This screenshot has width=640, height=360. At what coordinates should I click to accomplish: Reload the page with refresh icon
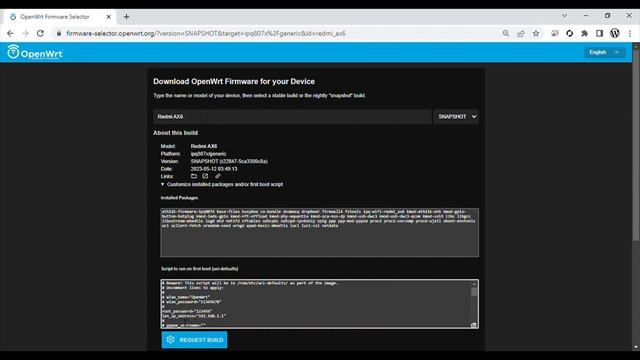pyautogui.click(x=40, y=33)
